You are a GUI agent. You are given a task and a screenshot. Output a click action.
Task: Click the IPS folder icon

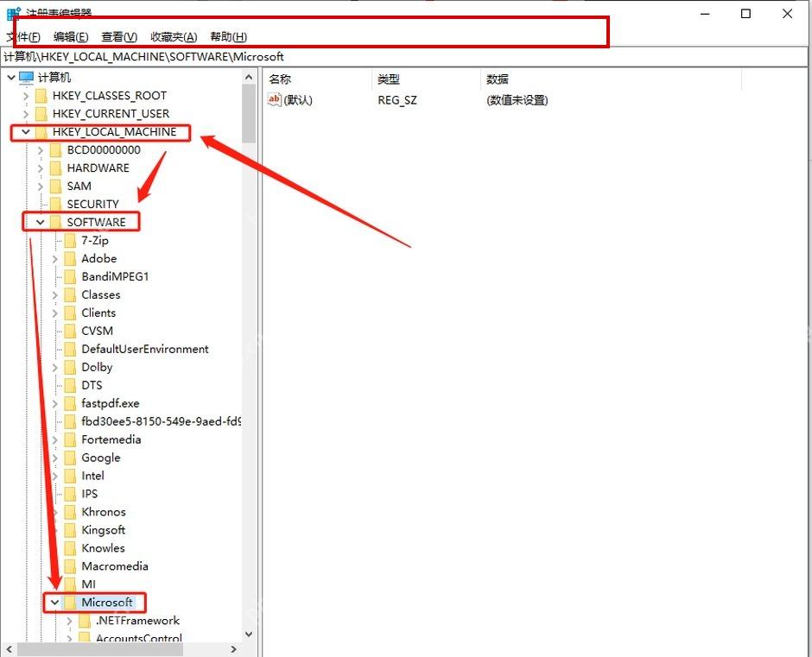tap(70, 494)
